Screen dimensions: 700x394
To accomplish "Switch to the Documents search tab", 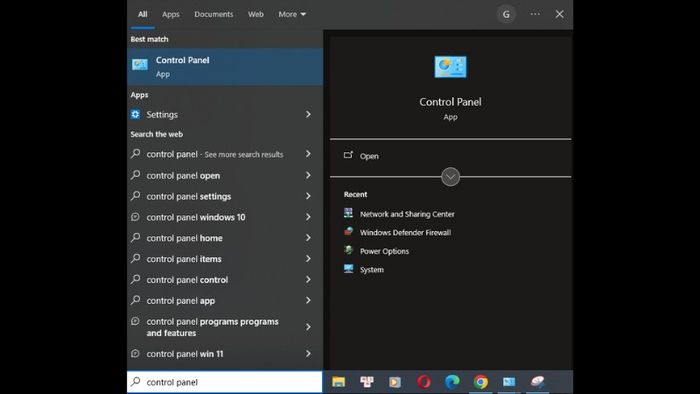I will (213, 14).
